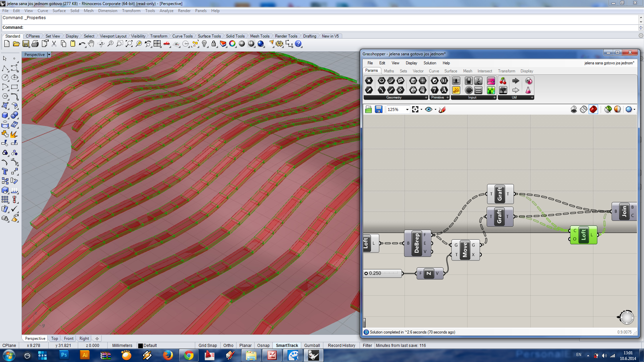Click the black Default layer color swatch
Viewport: 644px width, 362px height.
[x=141, y=346]
